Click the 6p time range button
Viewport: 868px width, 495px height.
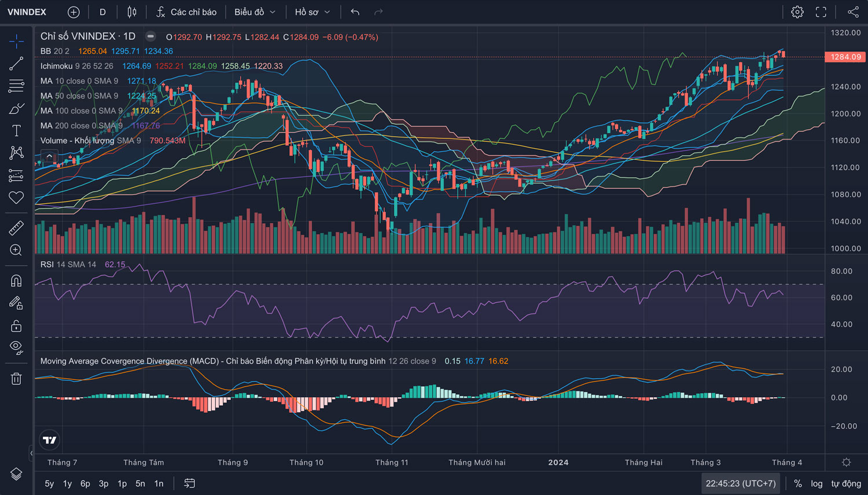point(85,483)
